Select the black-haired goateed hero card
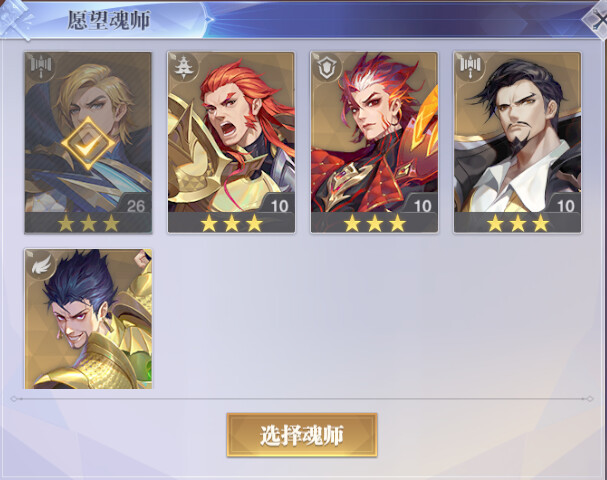 (517, 142)
